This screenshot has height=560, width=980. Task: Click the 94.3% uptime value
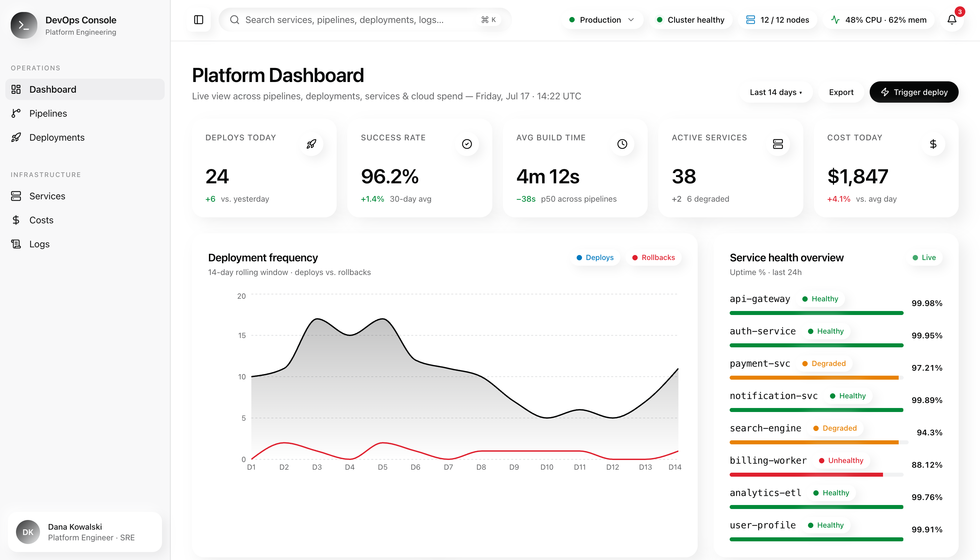[x=929, y=432]
